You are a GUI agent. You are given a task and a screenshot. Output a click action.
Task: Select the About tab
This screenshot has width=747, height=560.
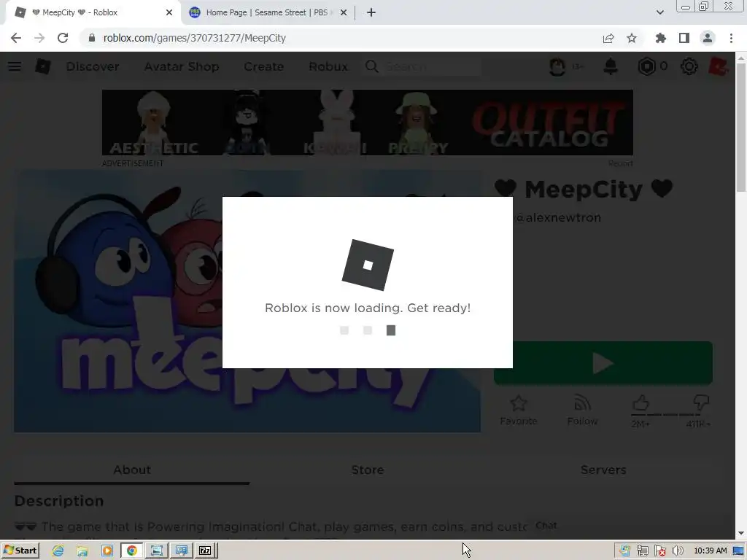(132, 470)
